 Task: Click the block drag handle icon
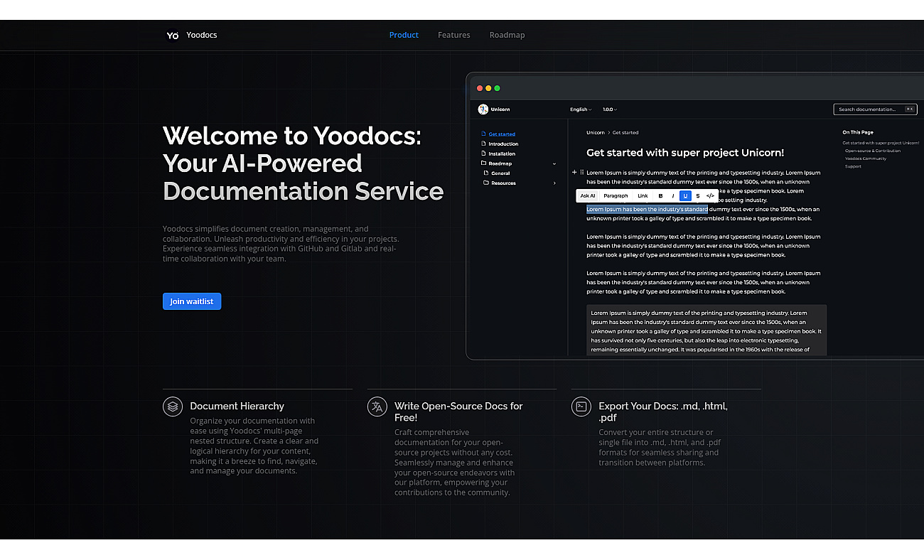(x=582, y=173)
